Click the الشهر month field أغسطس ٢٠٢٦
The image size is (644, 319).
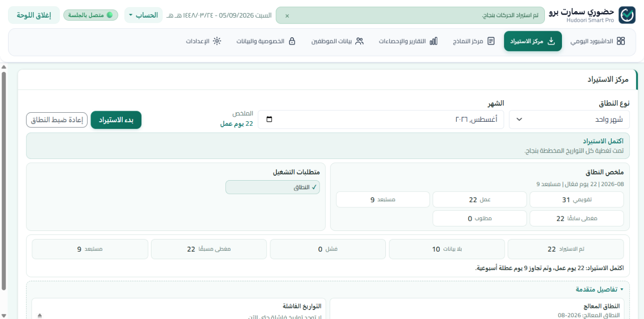click(x=381, y=120)
